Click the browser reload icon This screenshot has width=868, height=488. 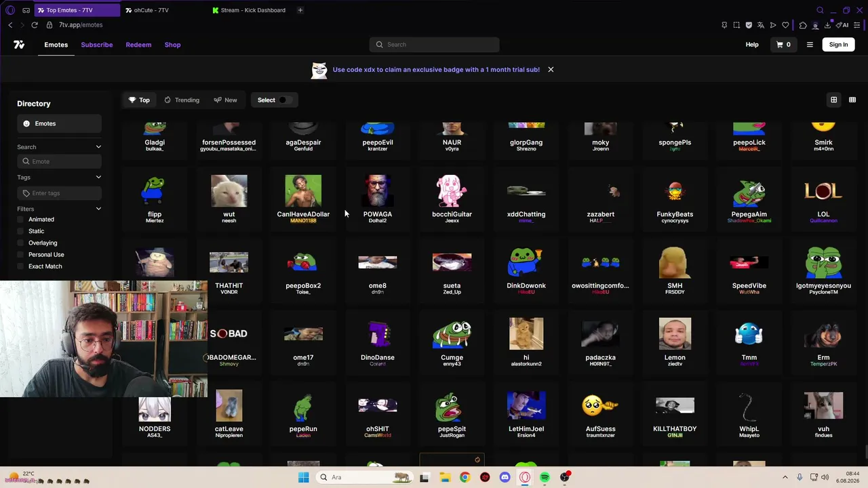[x=35, y=25]
